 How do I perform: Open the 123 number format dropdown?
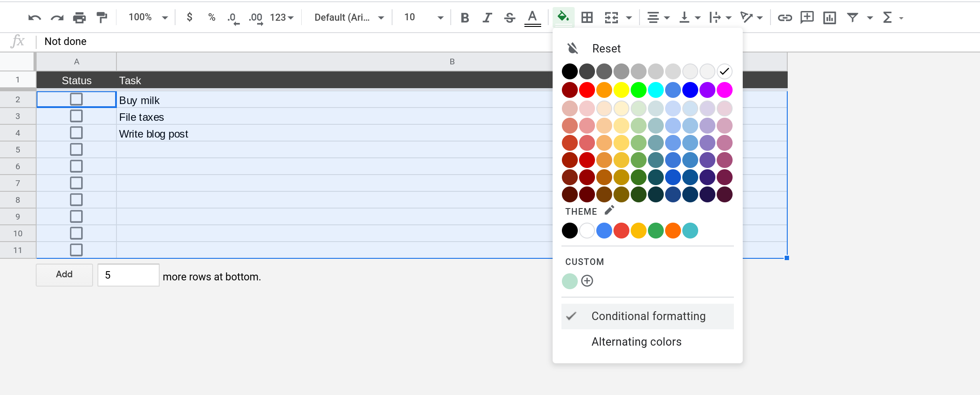click(281, 18)
